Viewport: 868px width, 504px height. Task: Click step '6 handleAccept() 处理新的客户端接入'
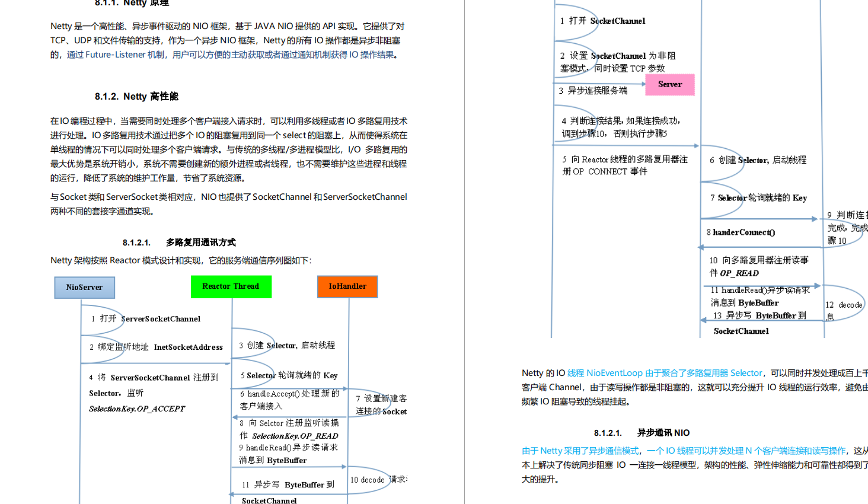coord(289,400)
